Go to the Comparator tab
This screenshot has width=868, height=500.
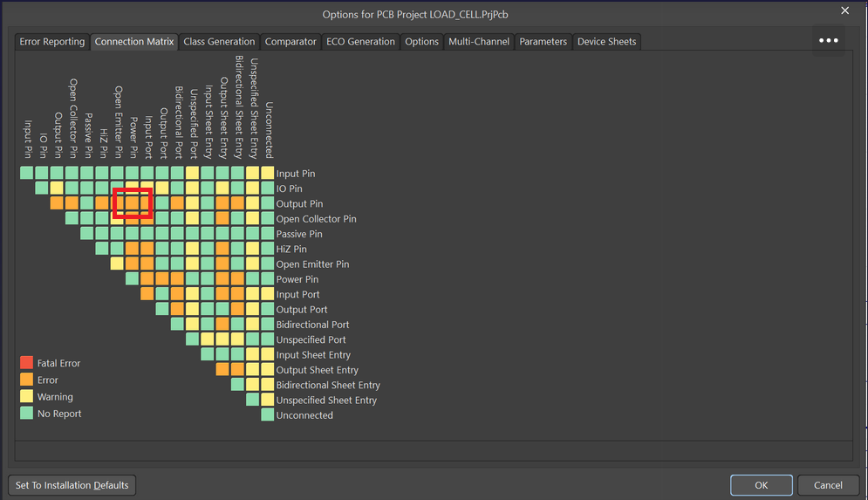[290, 42]
